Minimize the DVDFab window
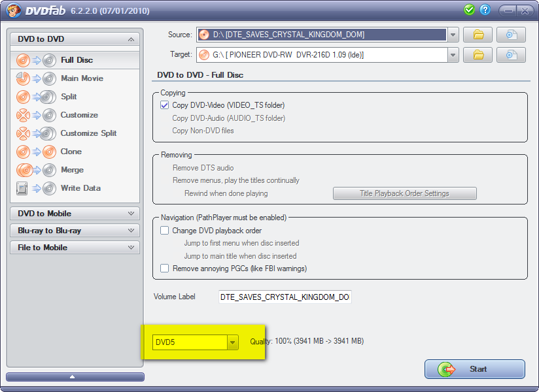Viewport: 539px width, 392px height. point(508,10)
